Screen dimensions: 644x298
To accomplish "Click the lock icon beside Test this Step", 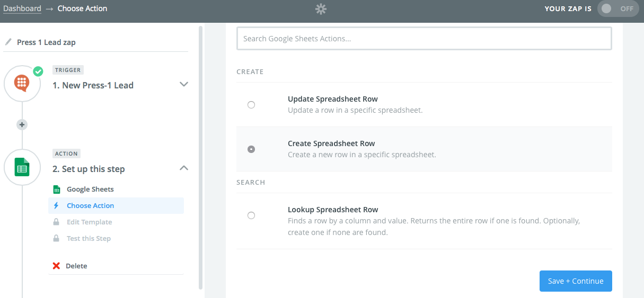I will point(56,238).
